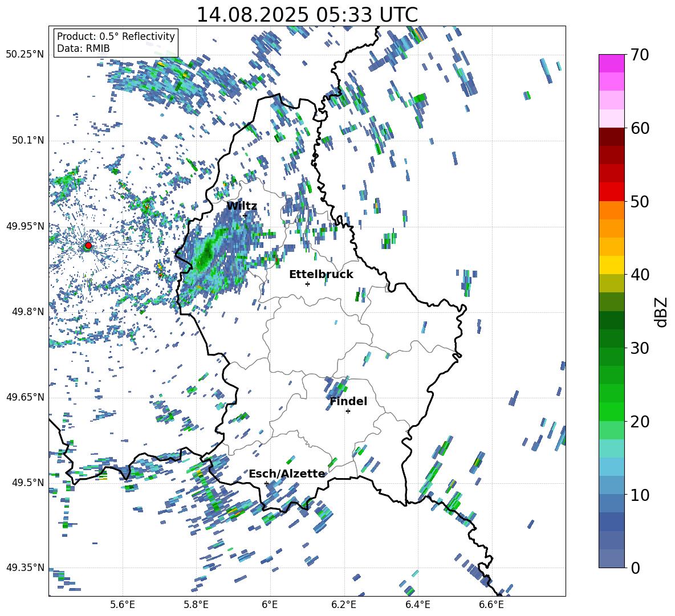Click the latitude label '50.1°N'
The width and height of the screenshot is (675, 616).
point(27,140)
